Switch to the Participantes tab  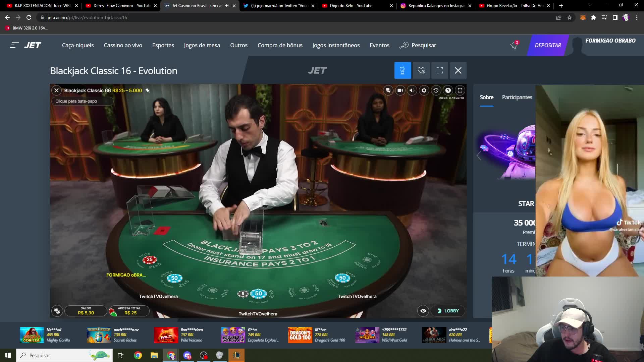(x=517, y=97)
